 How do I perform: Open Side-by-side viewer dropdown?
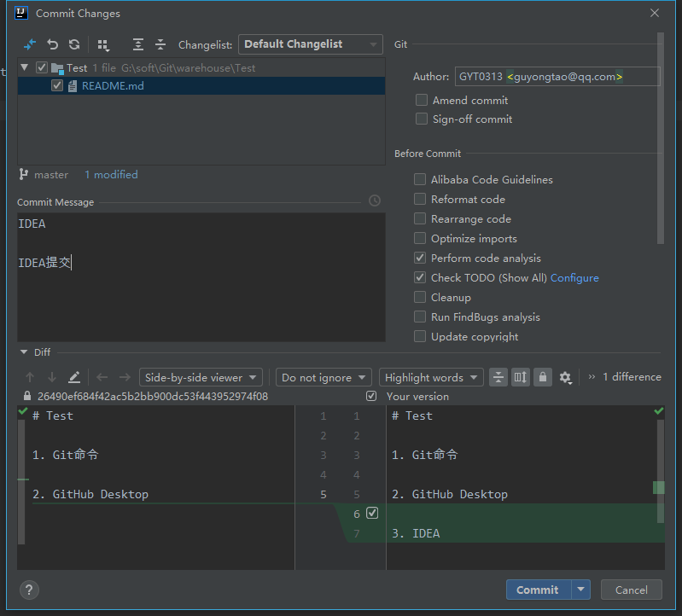(x=201, y=377)
